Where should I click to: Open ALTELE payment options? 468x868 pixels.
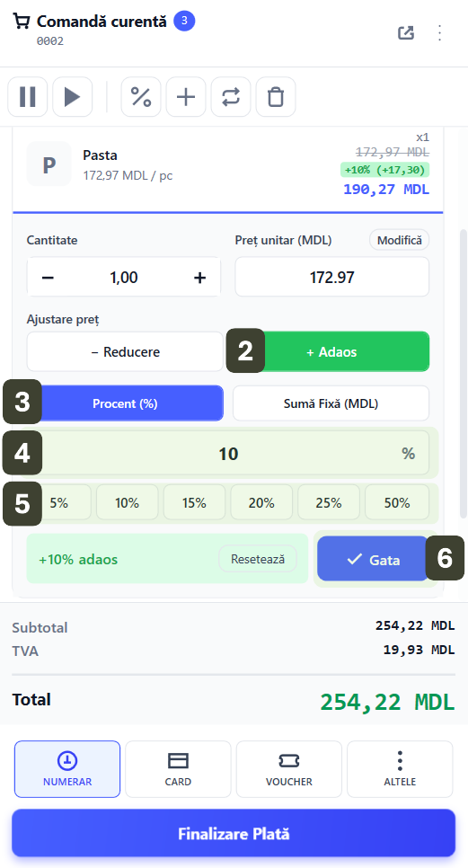(x=400, y=769)
